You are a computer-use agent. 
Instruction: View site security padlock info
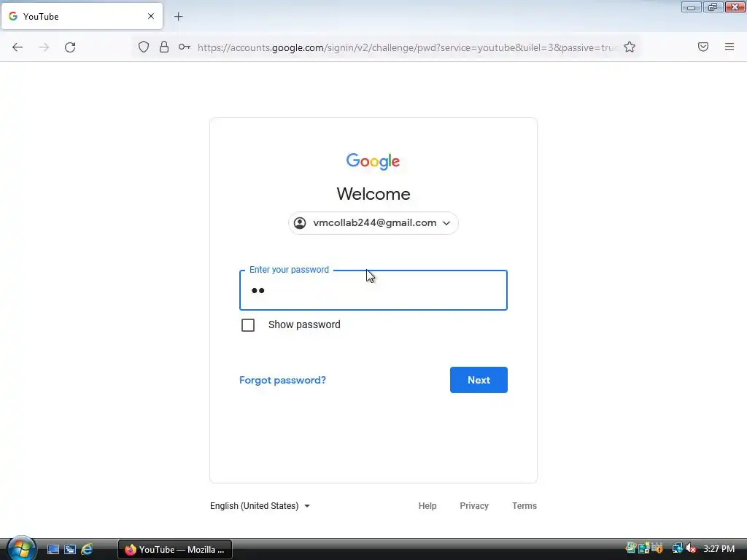(164, 47)
